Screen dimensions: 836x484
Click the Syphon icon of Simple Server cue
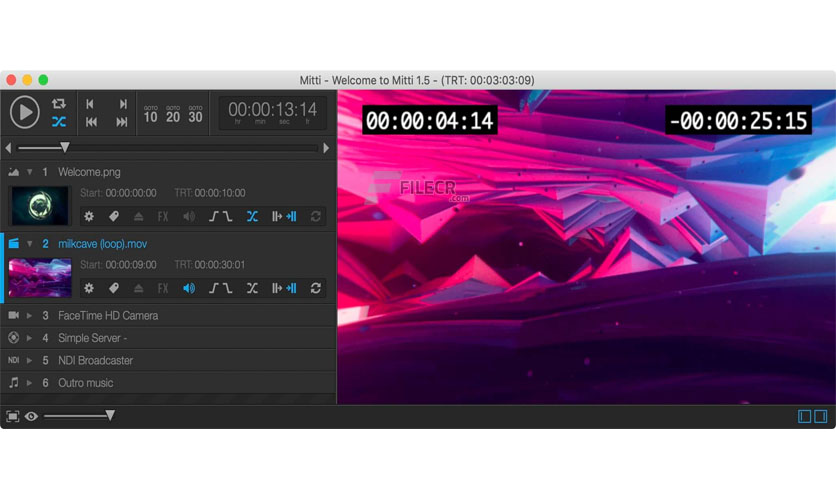point(13,337)
